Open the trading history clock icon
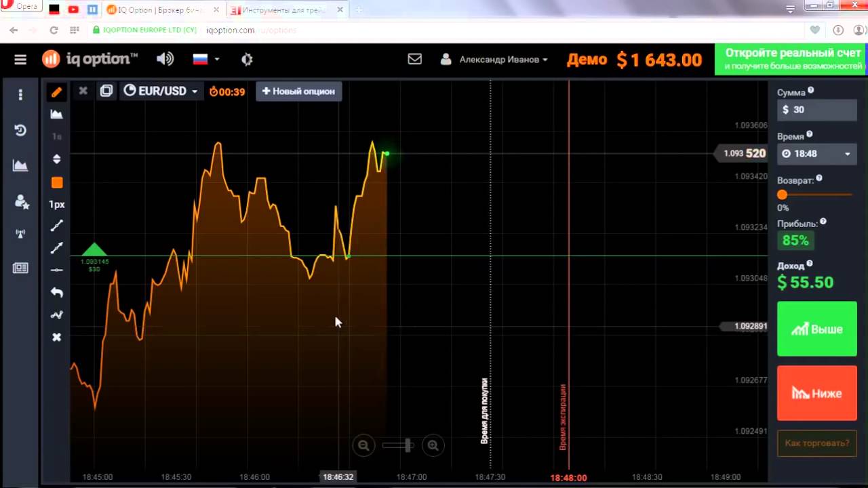 pos(20,130)
